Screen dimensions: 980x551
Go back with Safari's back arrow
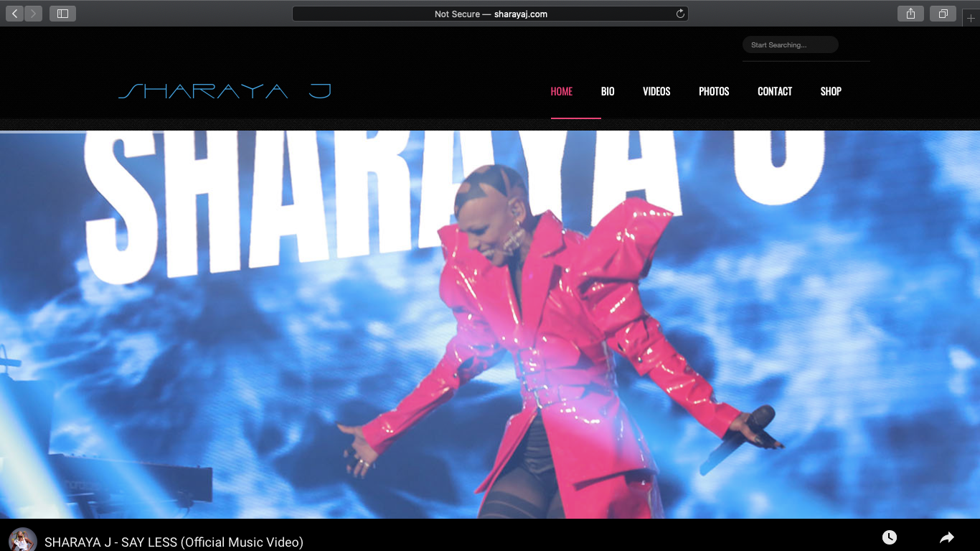point(14,14)
